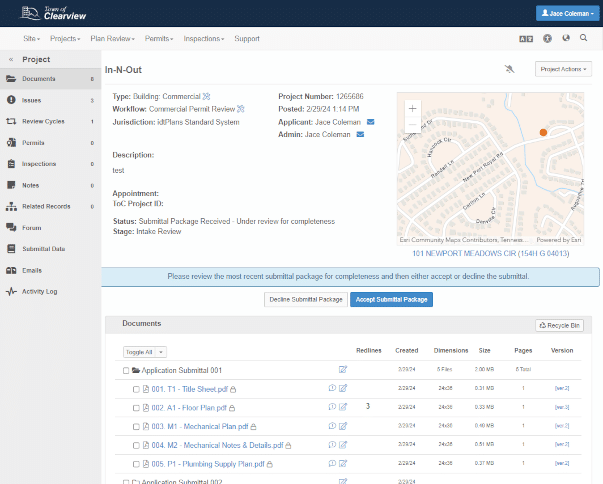Click the muted notification bell icon
This screenshot has height=484, width=603.
click(x=509, y=69)
